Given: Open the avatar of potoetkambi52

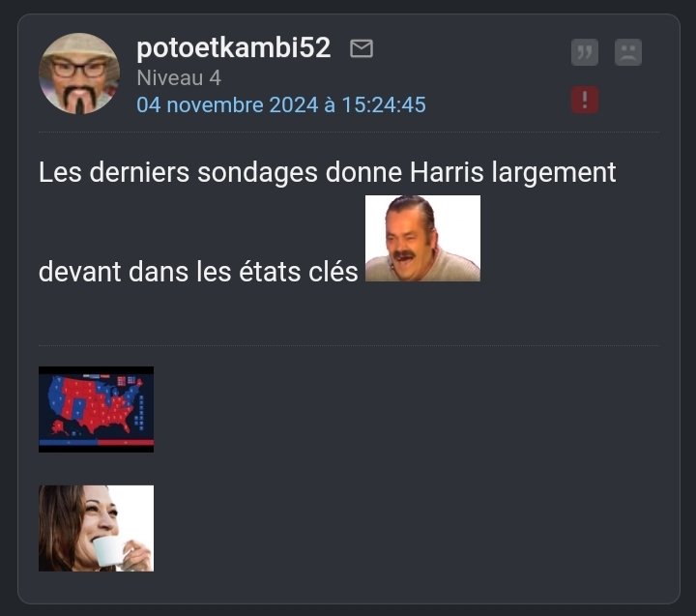Looking at the screenshot, I should [79, 73].
